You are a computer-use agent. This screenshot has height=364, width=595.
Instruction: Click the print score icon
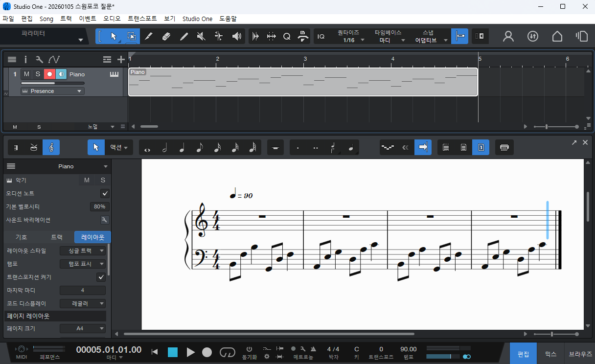pos(504,147)
